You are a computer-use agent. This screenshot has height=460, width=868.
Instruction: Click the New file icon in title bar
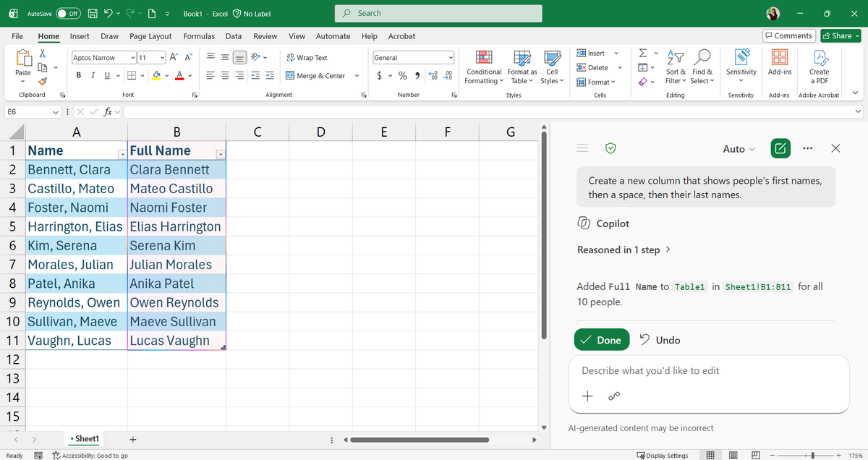153,14
